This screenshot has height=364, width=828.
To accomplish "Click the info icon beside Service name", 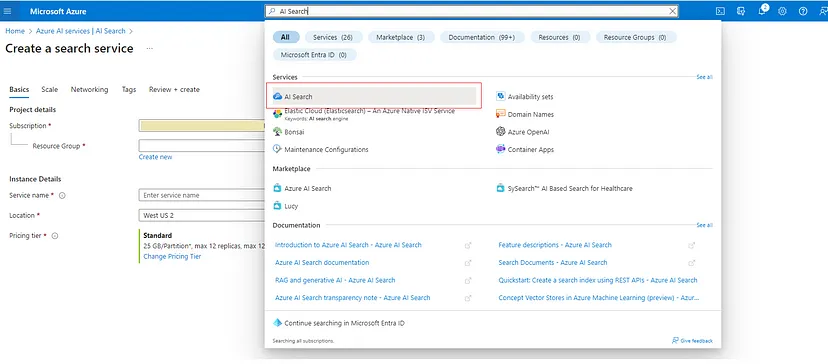I will click(62, 195).
